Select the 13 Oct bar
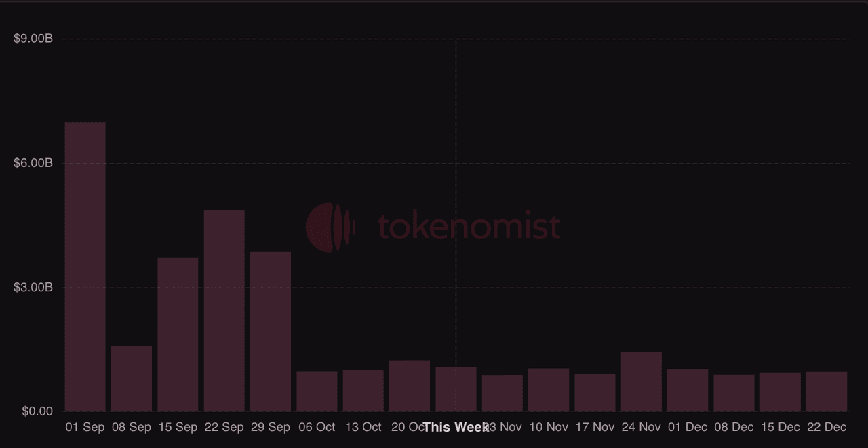Viewport: 868px width, 448px height. [x=363, y=390]
